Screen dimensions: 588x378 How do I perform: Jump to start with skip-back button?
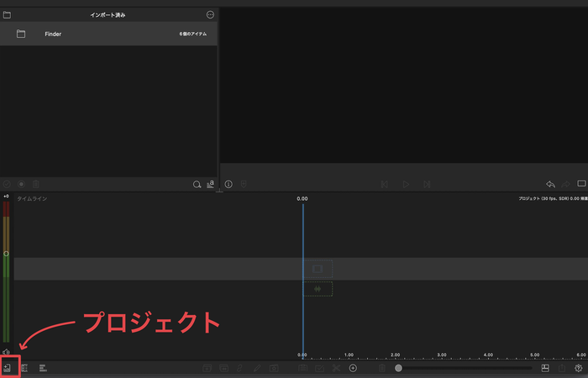tap(384, 184)
